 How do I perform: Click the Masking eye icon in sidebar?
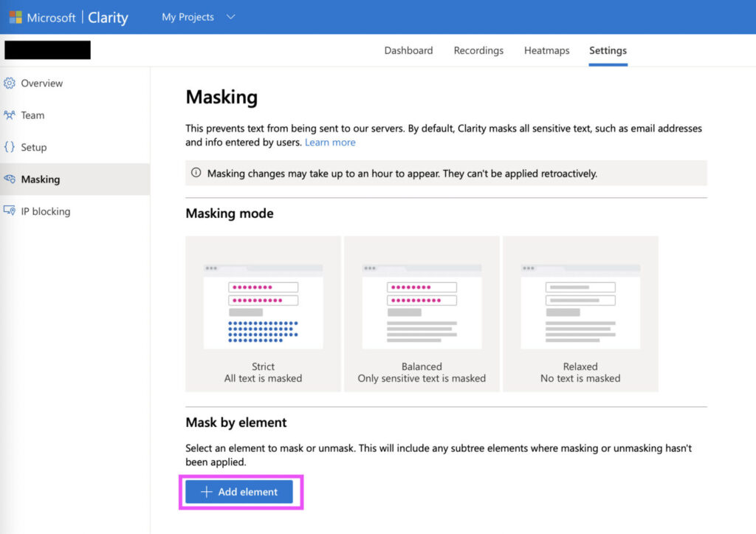[10, 179]
